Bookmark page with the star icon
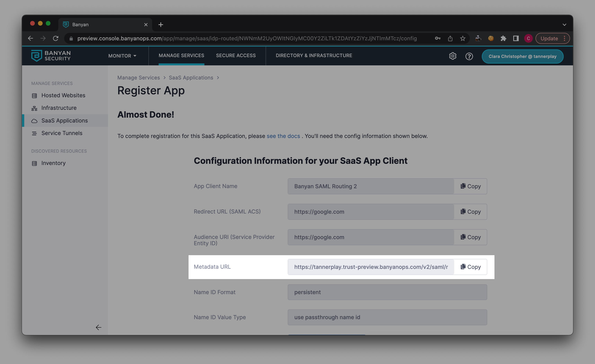 point(462,38)
